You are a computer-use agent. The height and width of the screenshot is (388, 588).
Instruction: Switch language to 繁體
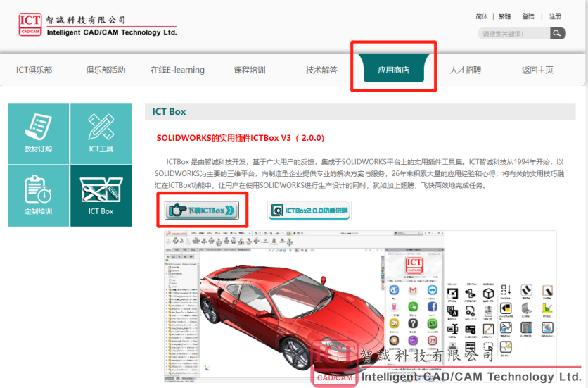tap(504, 16)
